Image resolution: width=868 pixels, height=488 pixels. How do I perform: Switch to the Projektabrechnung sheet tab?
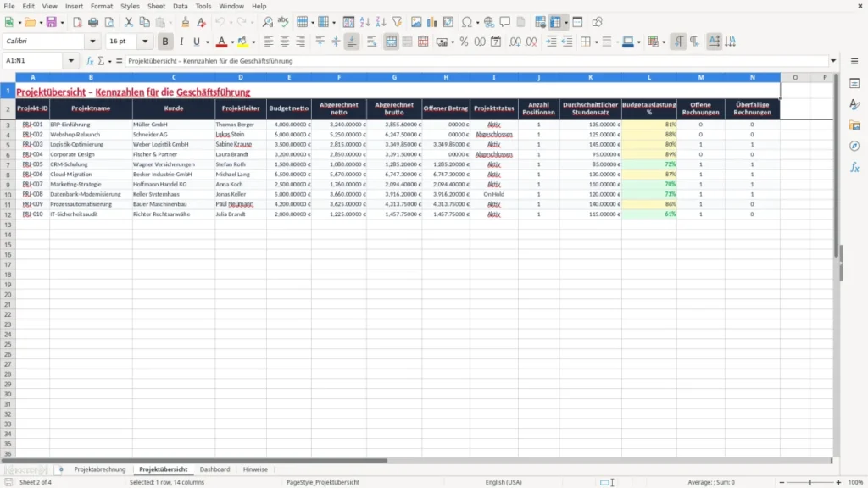tap(100, 469)
